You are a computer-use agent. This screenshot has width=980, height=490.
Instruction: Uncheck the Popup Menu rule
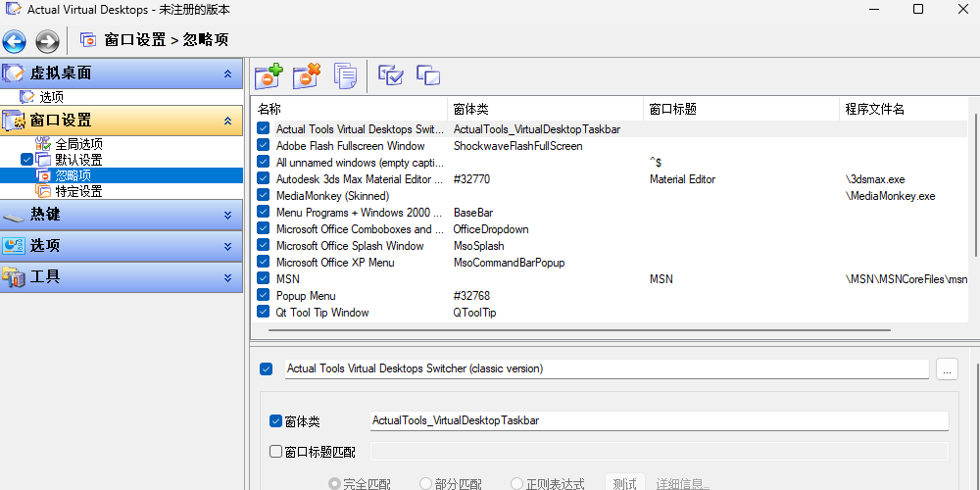point(263,296)
